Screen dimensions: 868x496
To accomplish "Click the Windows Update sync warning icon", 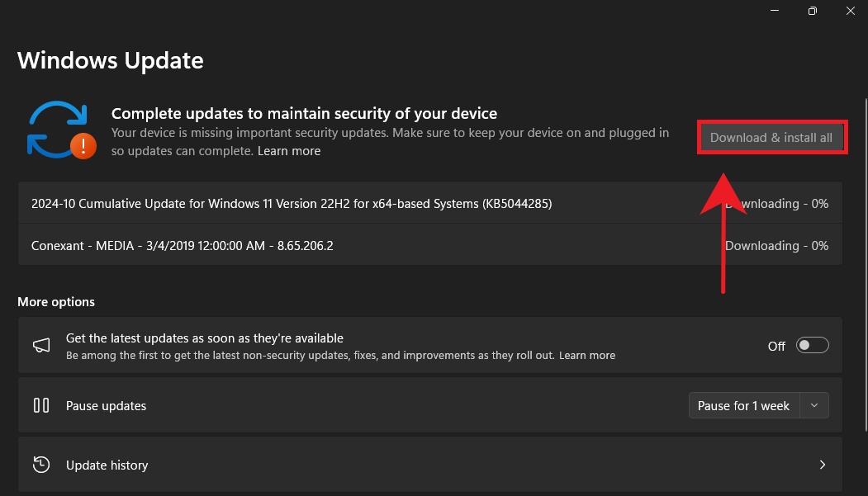I will tap(62, 130).
